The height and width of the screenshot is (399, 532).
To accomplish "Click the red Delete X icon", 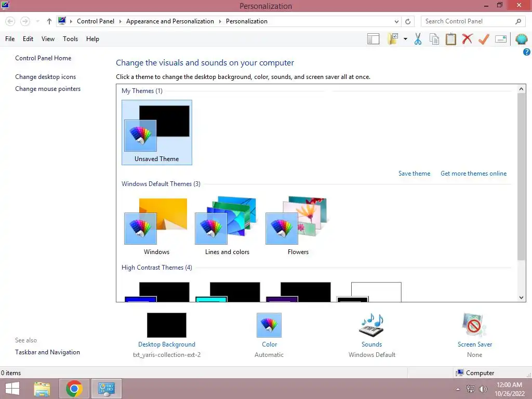I will [x=467, y=38].
